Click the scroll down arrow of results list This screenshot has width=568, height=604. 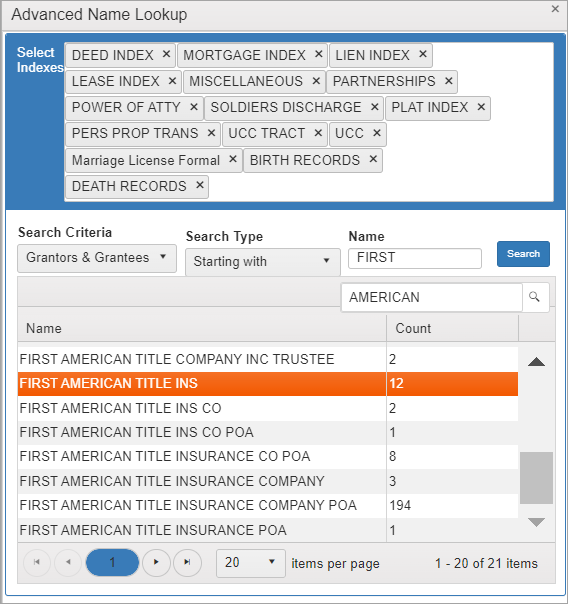point(536,522)
